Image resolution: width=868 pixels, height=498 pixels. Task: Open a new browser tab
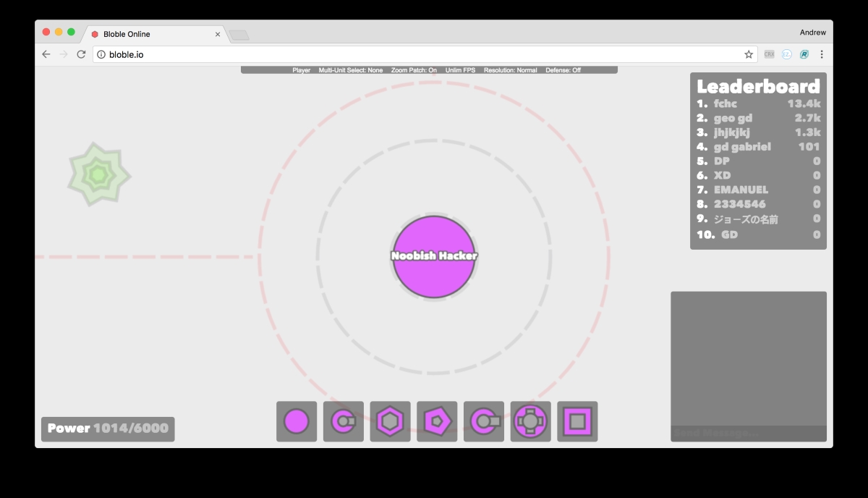point(239,35)
